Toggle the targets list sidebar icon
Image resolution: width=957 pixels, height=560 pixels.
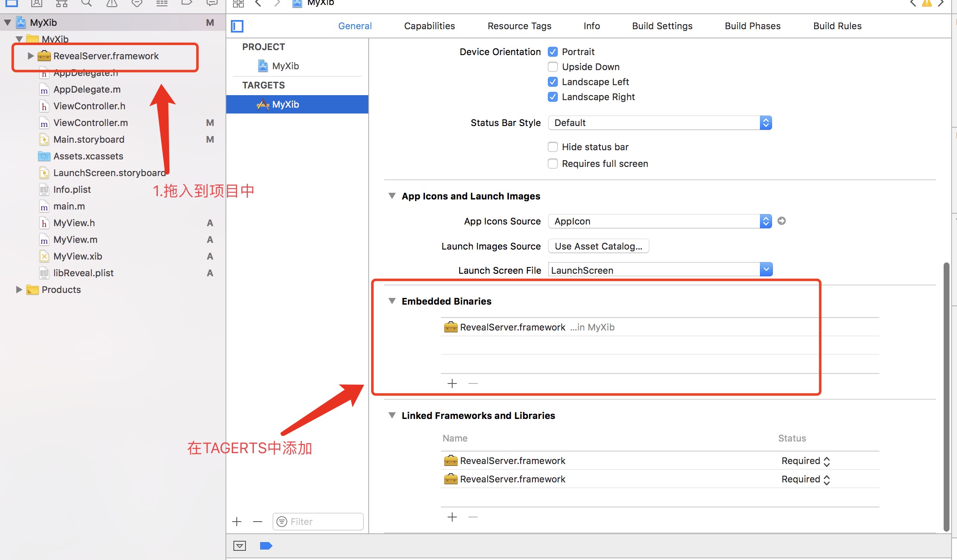(x=237, y=26)
